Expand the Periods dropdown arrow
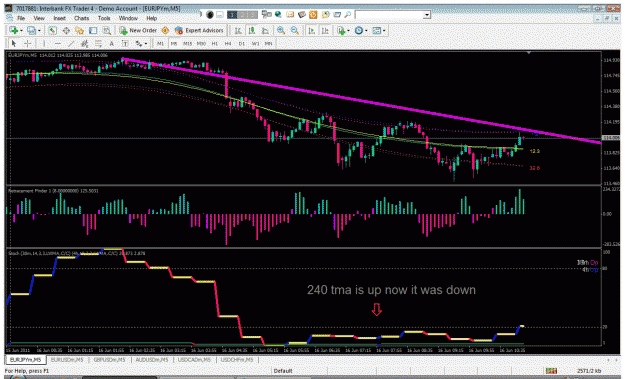Viewport: 625px width, 379px height. click(366, 31)
